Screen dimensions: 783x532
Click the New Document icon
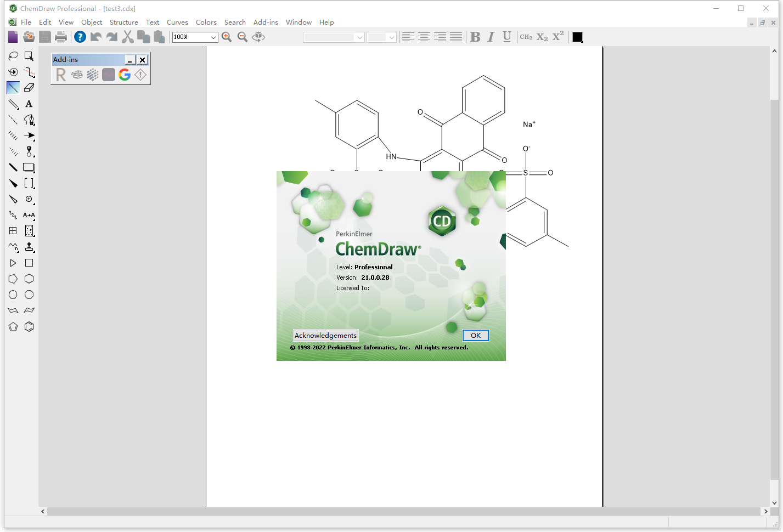[13, 37]
